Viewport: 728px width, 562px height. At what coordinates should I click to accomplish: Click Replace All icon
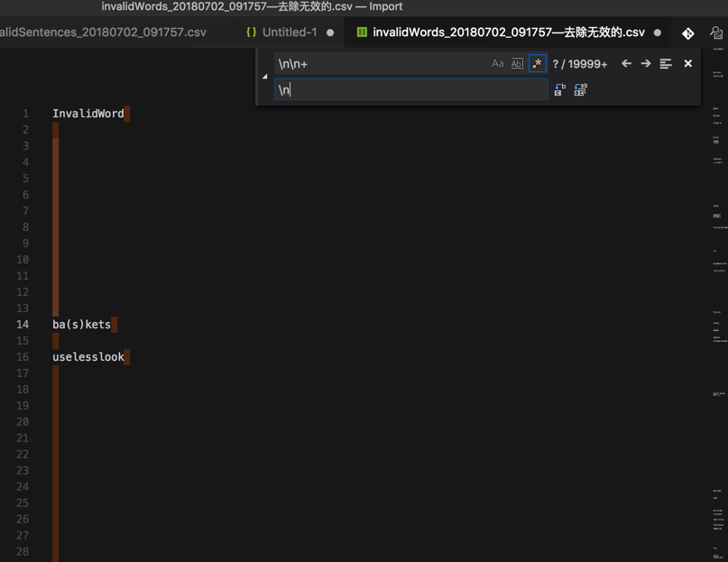click(x=580, y=89)
